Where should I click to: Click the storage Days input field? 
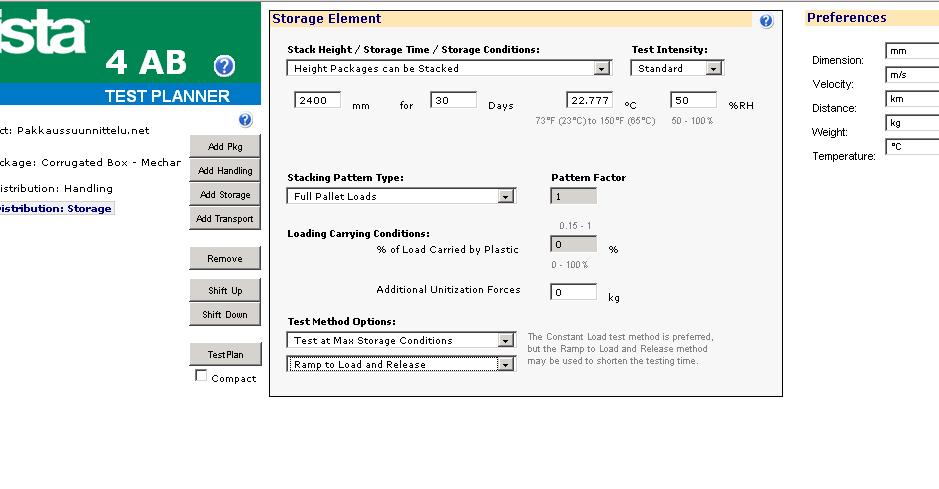453,101
